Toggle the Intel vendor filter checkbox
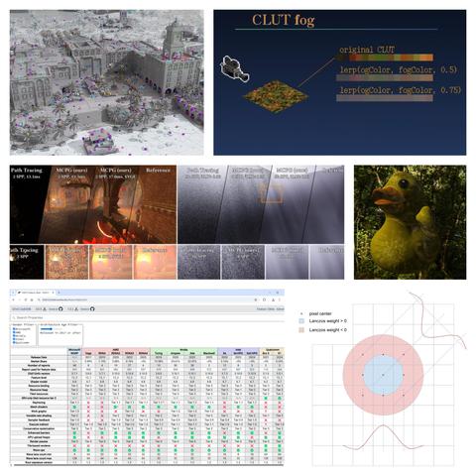Screen dimensions: 476x476 [14, 339]
